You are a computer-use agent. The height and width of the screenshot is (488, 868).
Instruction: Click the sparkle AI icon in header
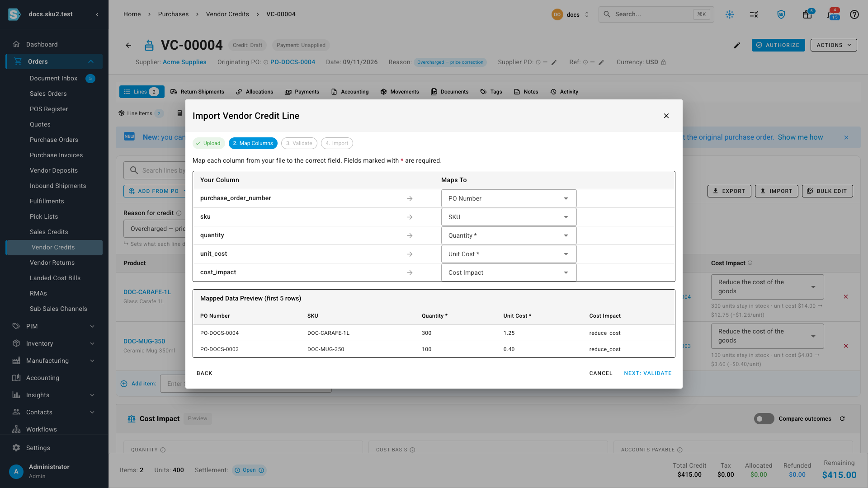tap(730, 14)
